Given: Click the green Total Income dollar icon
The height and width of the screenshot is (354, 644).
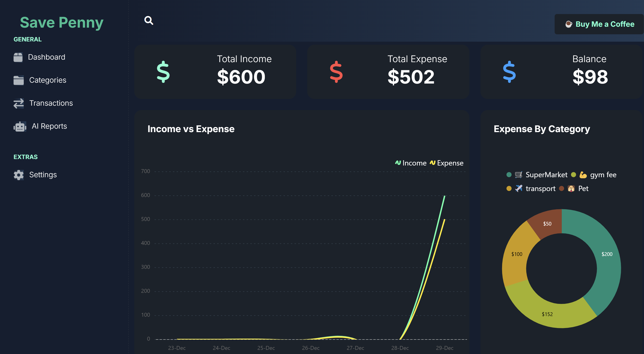Looking at the screenshot, I should click(x=163, y=72).
